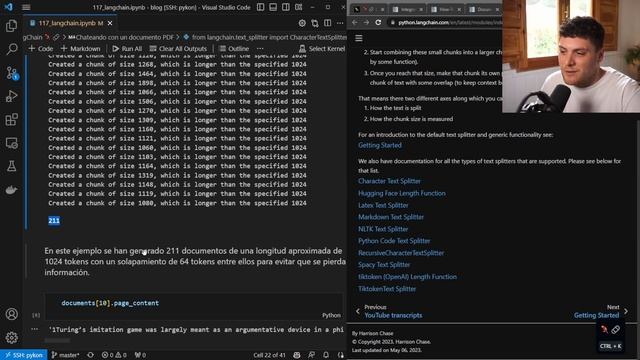
Task: Open Copilot icon in status bar
Action: pyautogui.click(x=297, y=355)
